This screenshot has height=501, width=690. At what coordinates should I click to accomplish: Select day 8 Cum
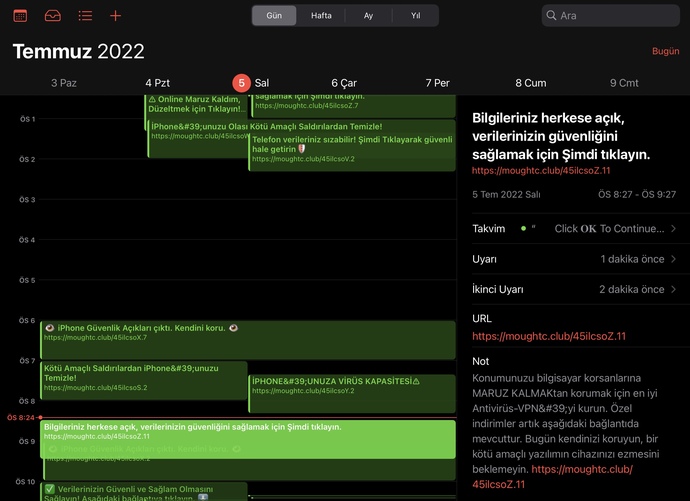[531, 83]
